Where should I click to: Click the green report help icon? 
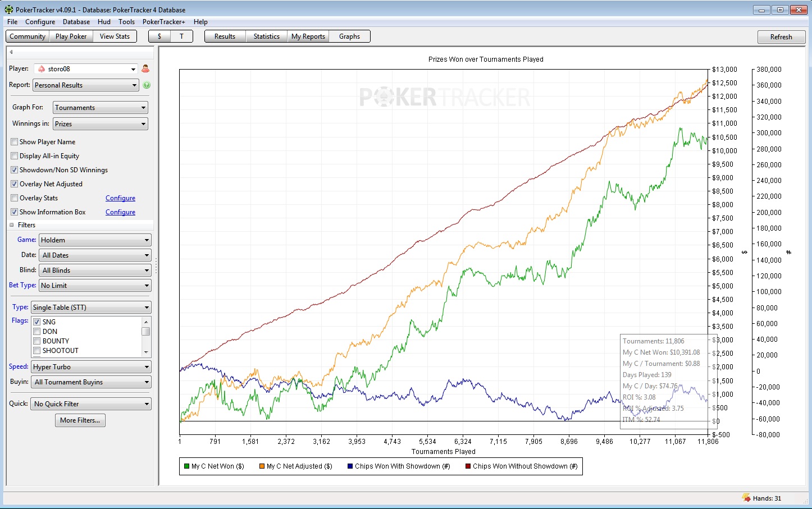coord(147,85)
